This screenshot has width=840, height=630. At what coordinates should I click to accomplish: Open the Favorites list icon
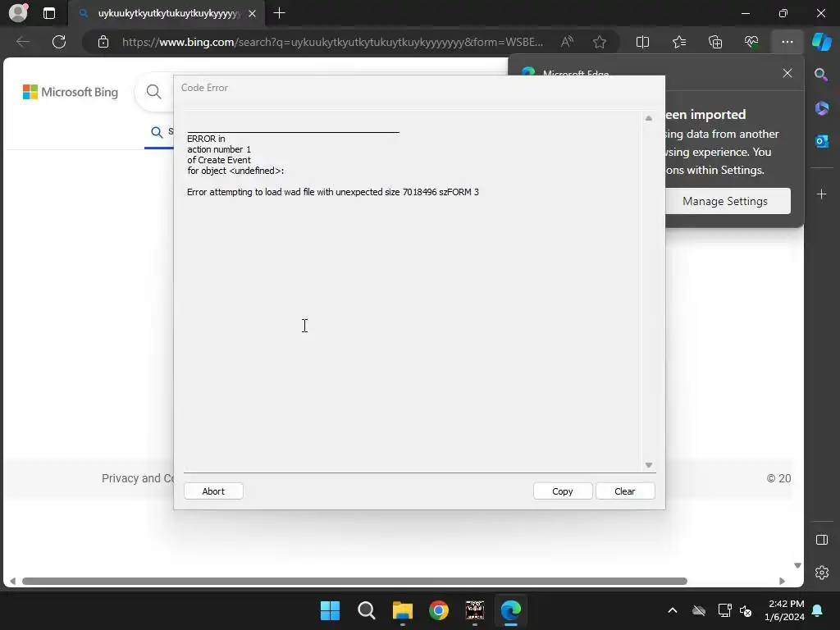pyautogui.click(x=678, y=42)
